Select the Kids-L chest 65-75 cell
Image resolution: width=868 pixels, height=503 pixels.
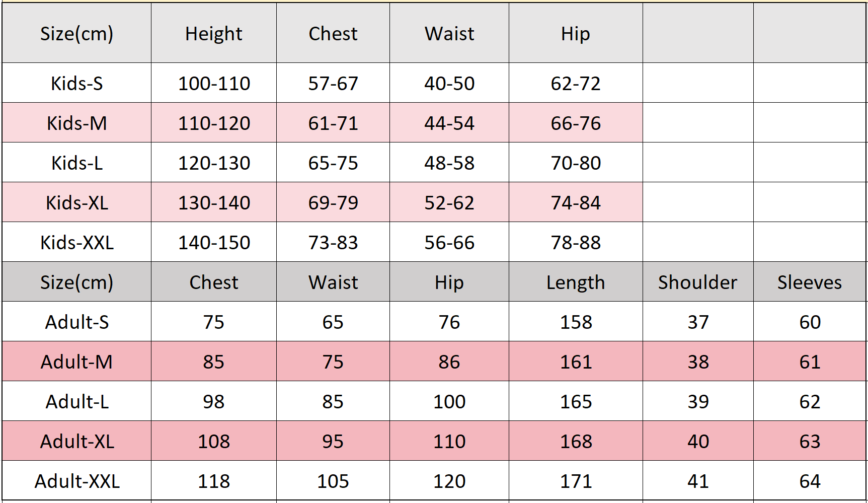(333, 163)
